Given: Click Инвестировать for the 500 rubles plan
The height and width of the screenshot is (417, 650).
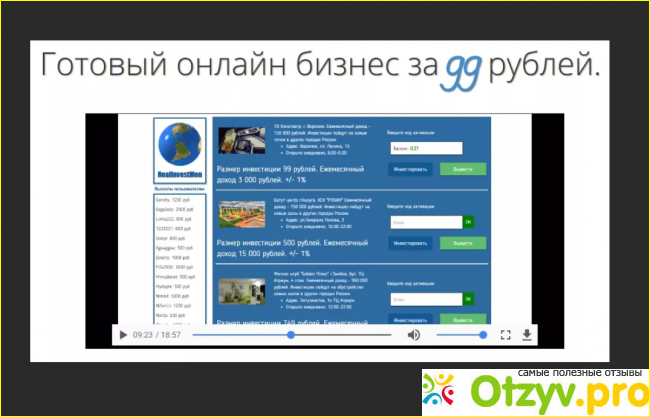Looking at the screenshot, I should (411, 243).
